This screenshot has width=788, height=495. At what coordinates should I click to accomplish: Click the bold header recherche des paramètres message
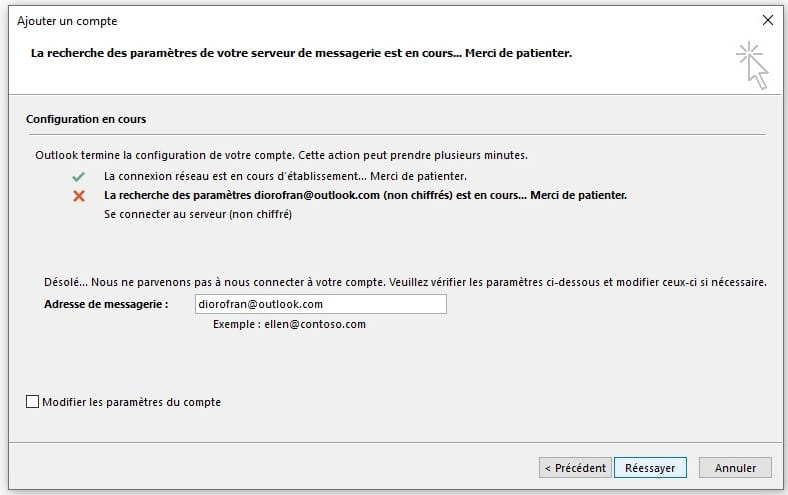pos(302,53)
